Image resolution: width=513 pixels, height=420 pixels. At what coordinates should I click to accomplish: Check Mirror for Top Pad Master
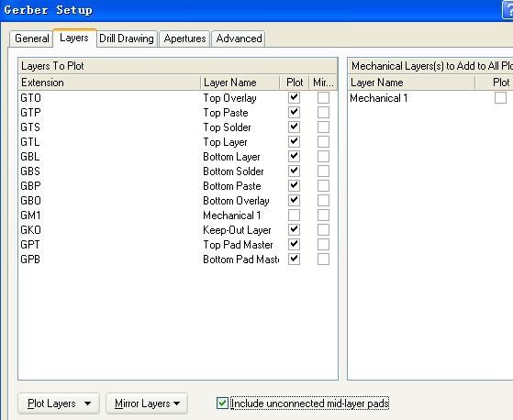point(323,245)
